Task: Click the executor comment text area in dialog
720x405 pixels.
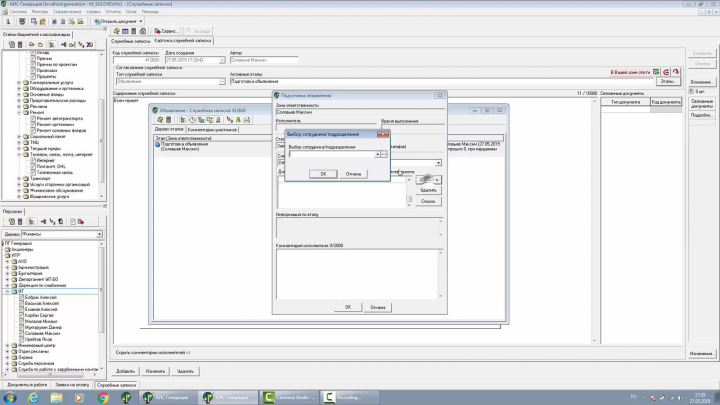Action: pyautogui.click(x=356, y=274)
